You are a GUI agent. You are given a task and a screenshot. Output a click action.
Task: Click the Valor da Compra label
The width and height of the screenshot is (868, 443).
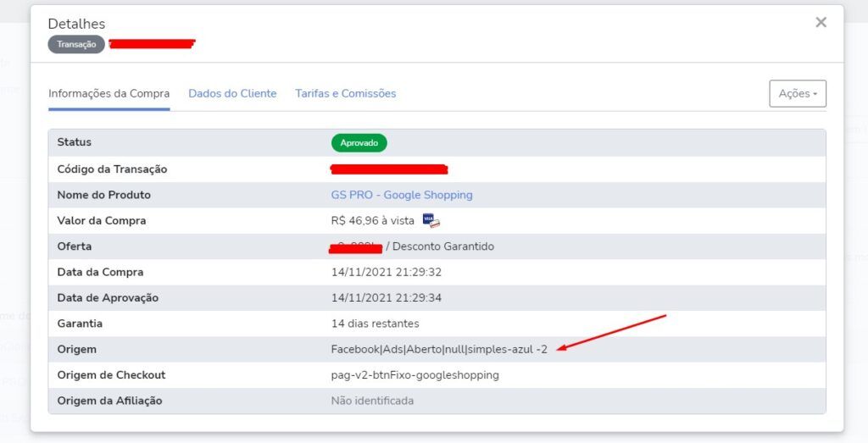[102, 221]
